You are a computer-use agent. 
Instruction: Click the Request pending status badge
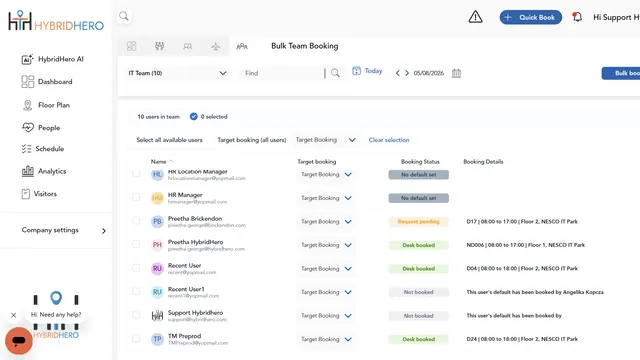[x=418, y=222]
